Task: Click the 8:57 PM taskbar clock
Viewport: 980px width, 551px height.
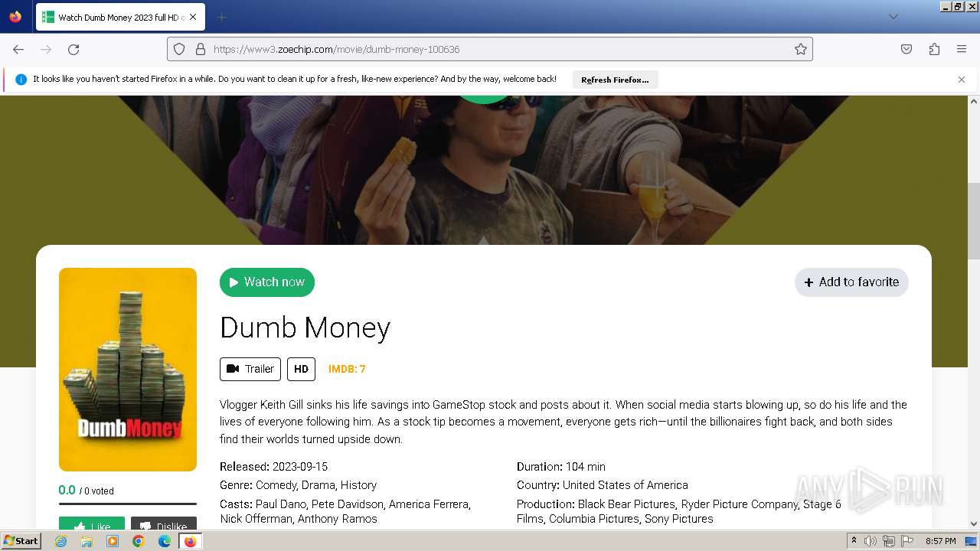Action: click(x=941, y=541)
